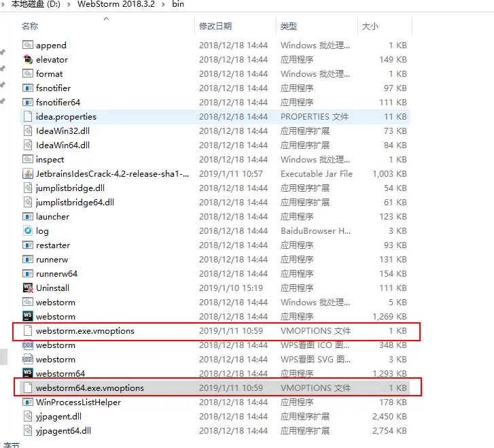494x448 pixels.
Task: Select the launcher file name
Action: (x=52, y=217)
